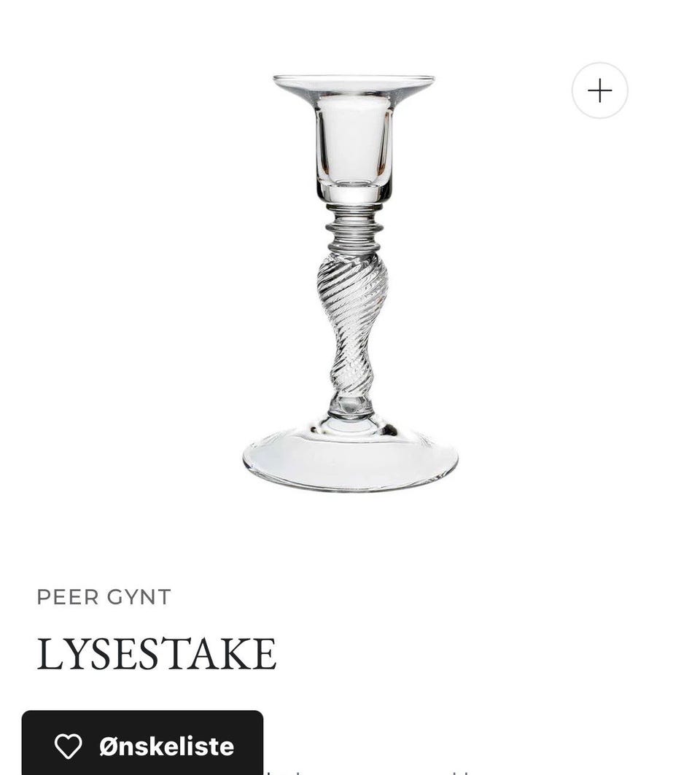Viewport: 700px width, 775px height.
Task: Click the Ønskeliste label text
Action: tap(166, 747)
